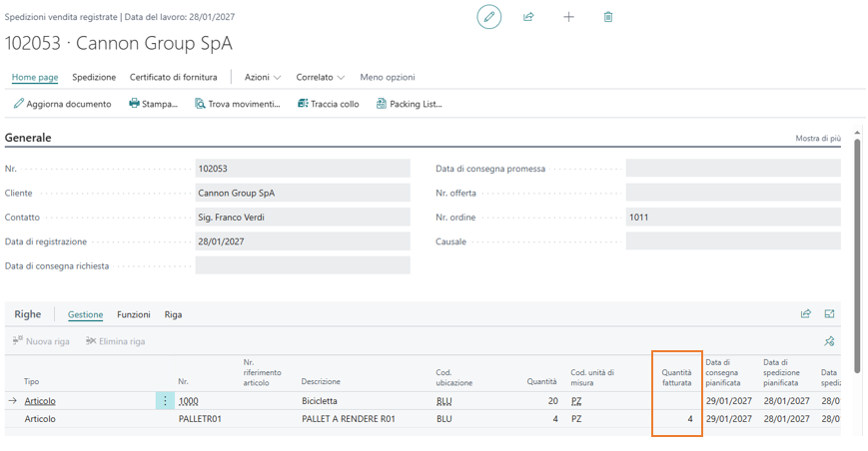Click the expand Righe section icon
Viewport: 868px width, 451px height.
[x=829, y=314]
